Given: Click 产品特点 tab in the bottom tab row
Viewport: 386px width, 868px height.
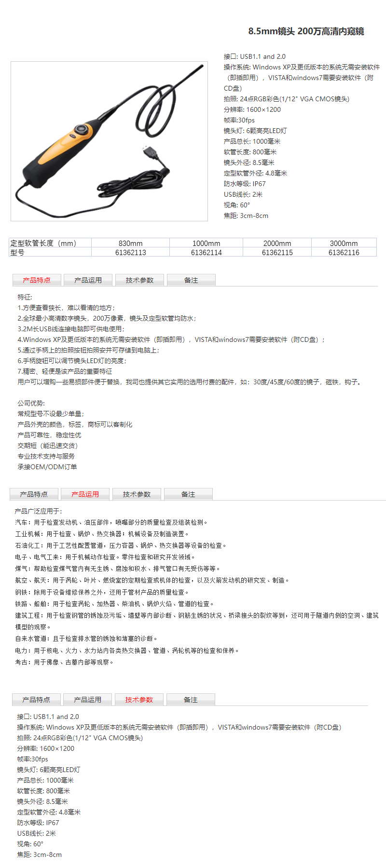Looking at the screenshot, I should point(36,700).
